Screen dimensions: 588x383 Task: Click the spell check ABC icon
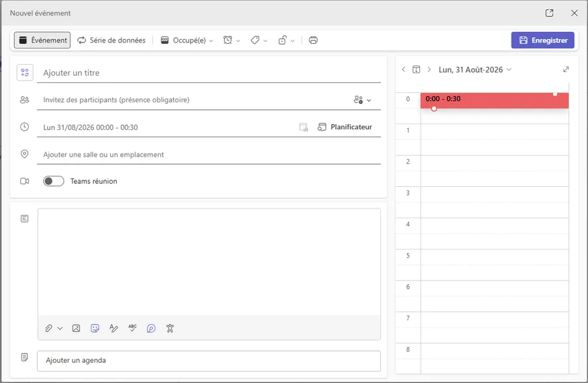[133, 328]
